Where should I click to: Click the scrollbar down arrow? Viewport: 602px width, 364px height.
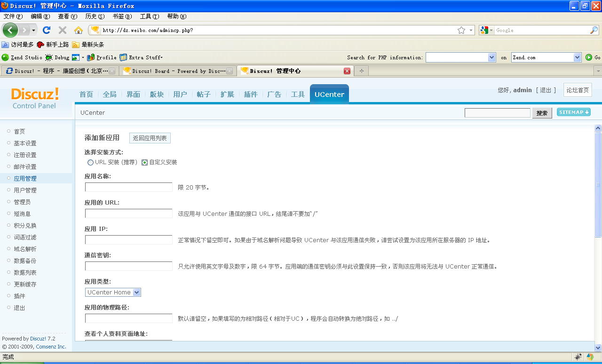[x=598, y=348]
